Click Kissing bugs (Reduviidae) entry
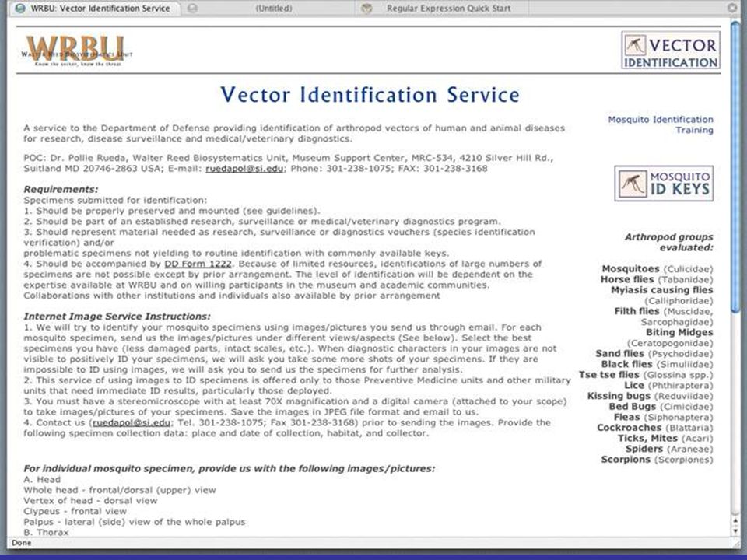 tap(651, 396)
